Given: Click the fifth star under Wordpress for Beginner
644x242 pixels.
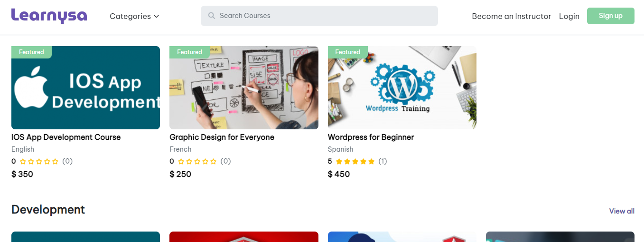Looking at the screenshot, I should [x=371, y=162].
